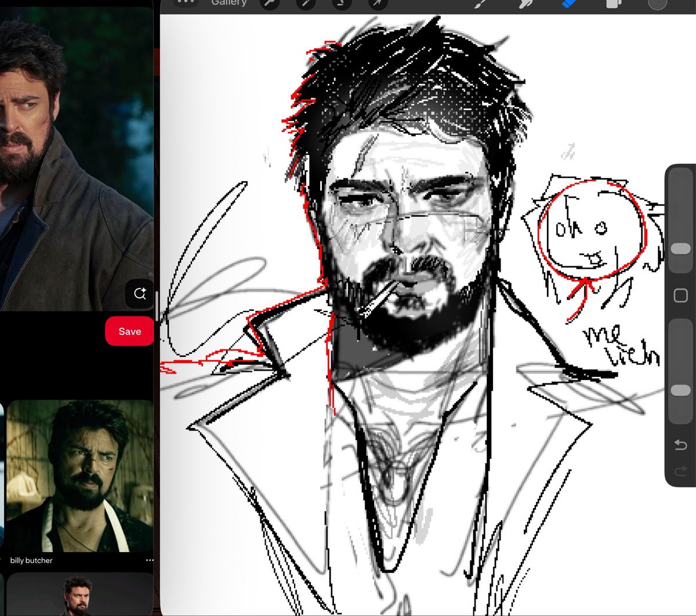Image resolution: width=696 pixels, height=616 pixels.
Task: Redo with the dimmed sidebar arrow
Action: (681, 472)
